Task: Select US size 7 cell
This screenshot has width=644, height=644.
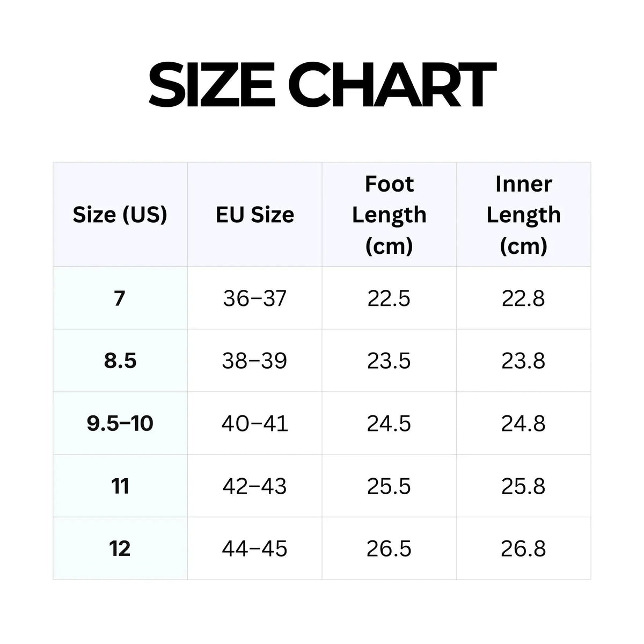Action: (120, 298)
